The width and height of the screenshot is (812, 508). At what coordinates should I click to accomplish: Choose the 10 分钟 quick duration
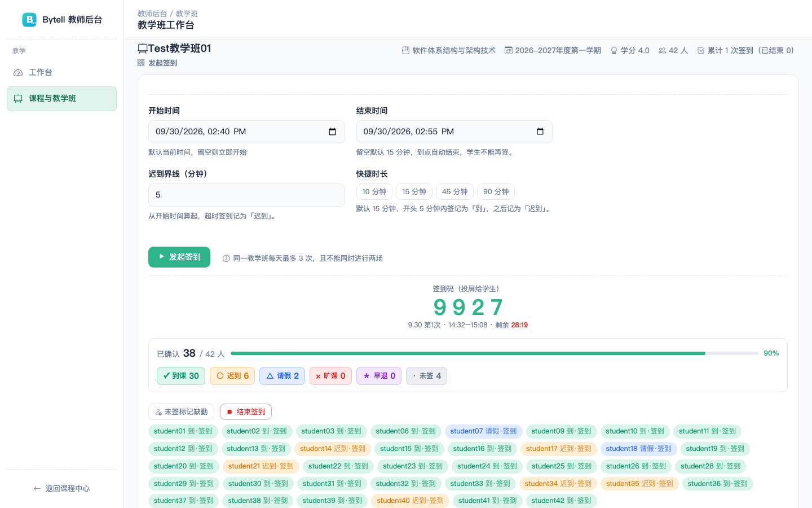point(374,192)
